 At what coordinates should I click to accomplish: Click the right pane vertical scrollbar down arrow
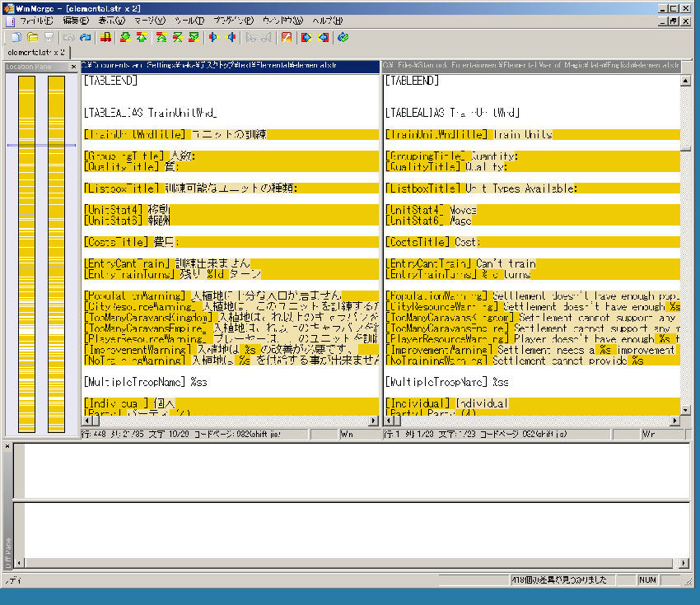coord(685,409)
